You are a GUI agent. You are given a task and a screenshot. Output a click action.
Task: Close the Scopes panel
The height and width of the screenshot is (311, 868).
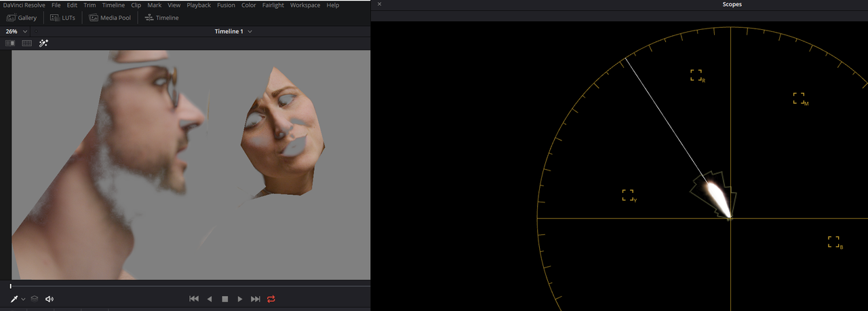click(379, 4)
